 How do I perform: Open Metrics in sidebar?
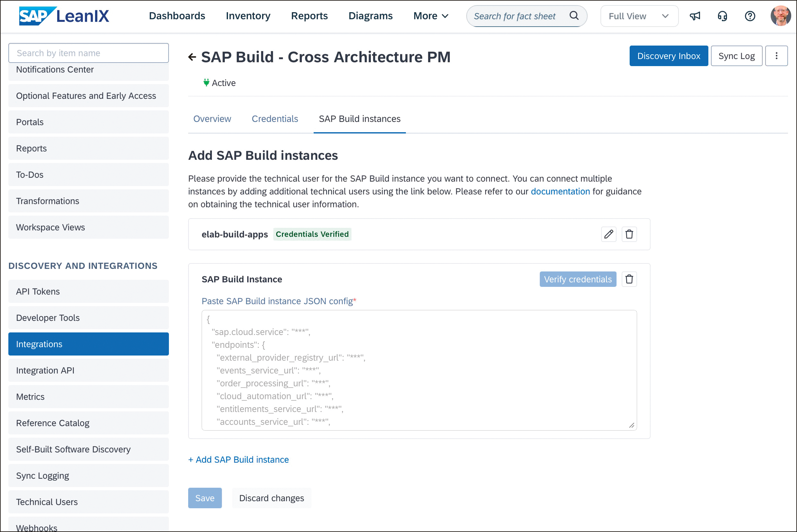coord(88,397)
